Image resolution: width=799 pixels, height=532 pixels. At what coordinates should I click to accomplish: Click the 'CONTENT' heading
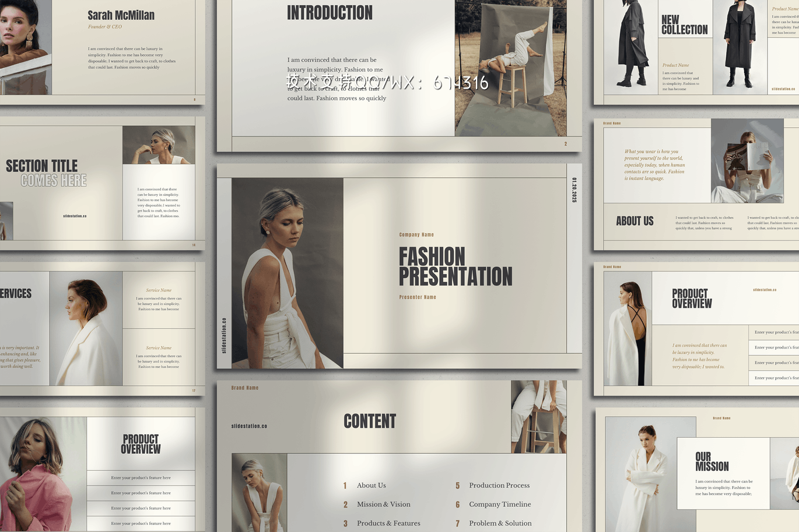click(x=370, y=421)
